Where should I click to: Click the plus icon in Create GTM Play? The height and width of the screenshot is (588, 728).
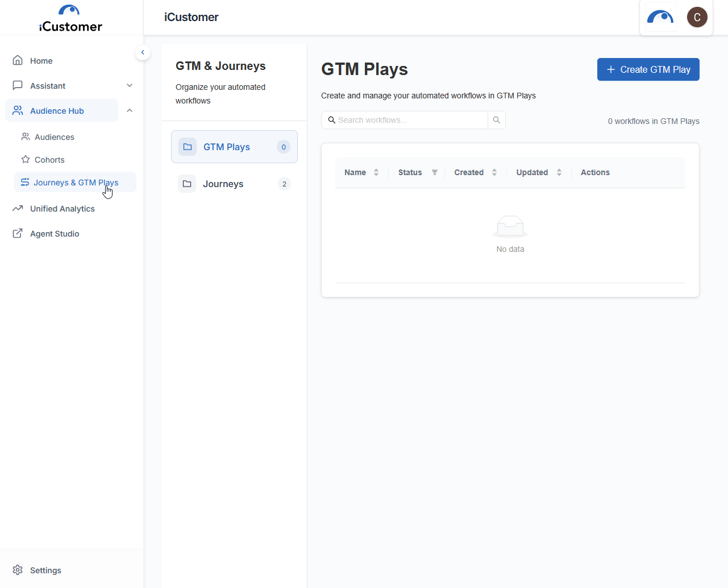(x=611, y=69)
